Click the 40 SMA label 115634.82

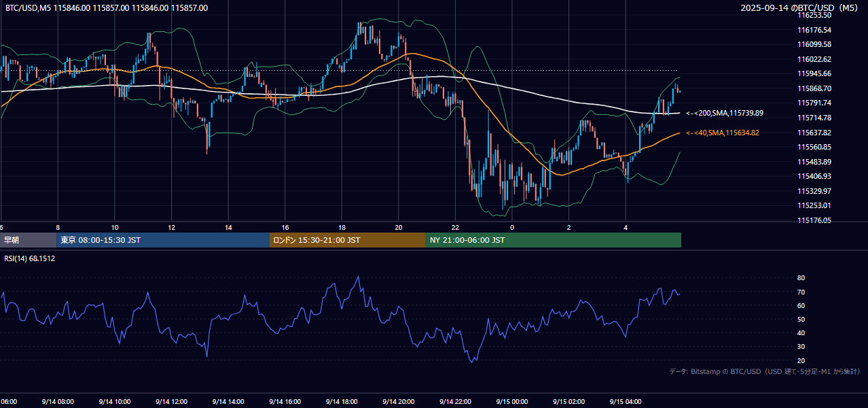click(723, 133)
